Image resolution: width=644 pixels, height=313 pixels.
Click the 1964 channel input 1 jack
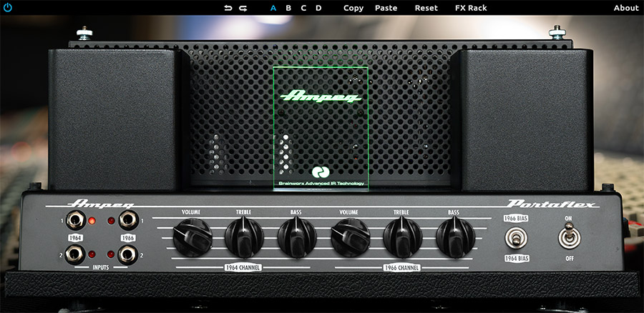[x=74, y=220]
